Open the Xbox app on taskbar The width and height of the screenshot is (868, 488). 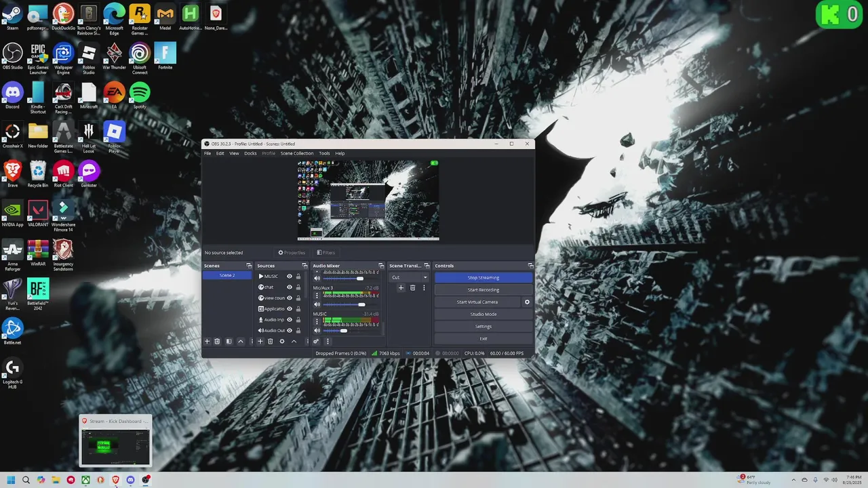point(85,480)
